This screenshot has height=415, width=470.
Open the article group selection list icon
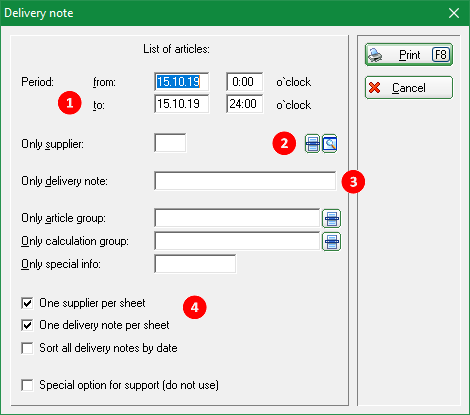click(x=331, y=218)
